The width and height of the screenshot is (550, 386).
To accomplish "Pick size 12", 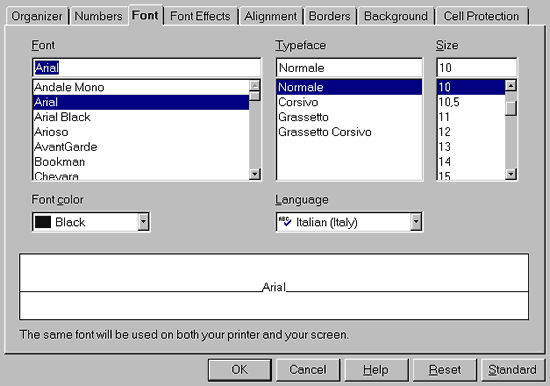I will [x=471, y=132].
